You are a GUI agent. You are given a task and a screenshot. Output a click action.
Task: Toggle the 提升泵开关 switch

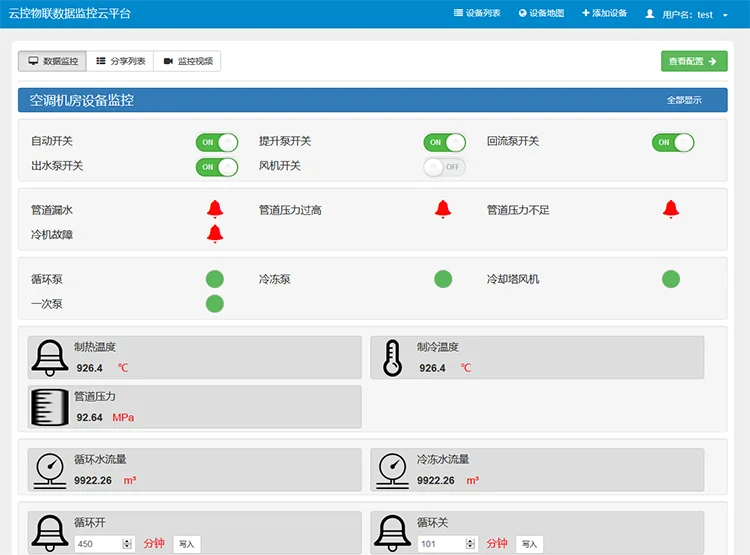coord(444,142)
